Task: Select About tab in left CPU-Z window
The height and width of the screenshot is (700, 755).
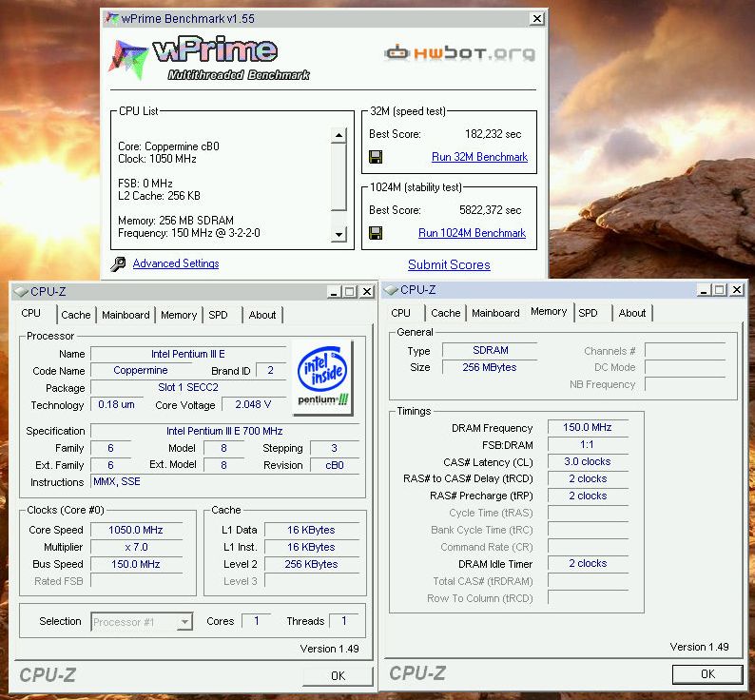Action: [262, 315]
